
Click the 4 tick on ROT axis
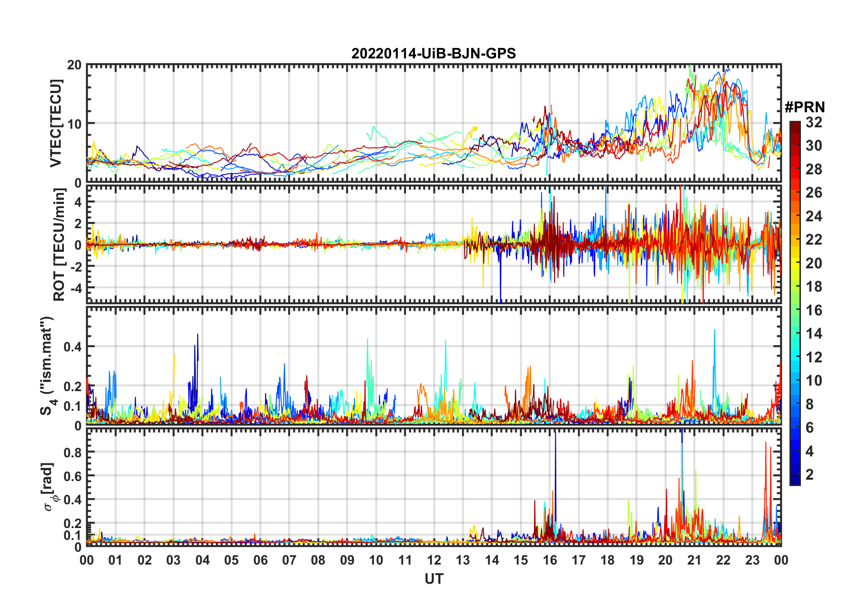78,202
